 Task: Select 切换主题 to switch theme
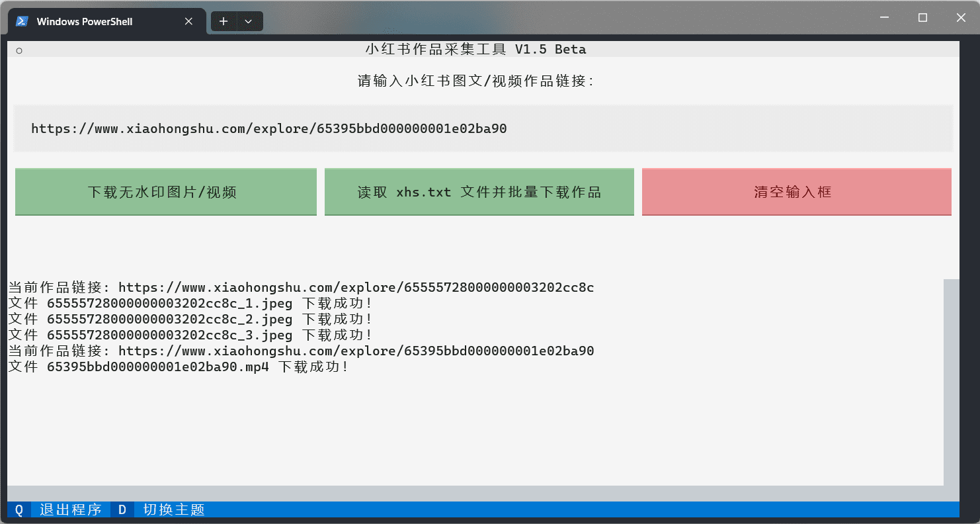172,509
